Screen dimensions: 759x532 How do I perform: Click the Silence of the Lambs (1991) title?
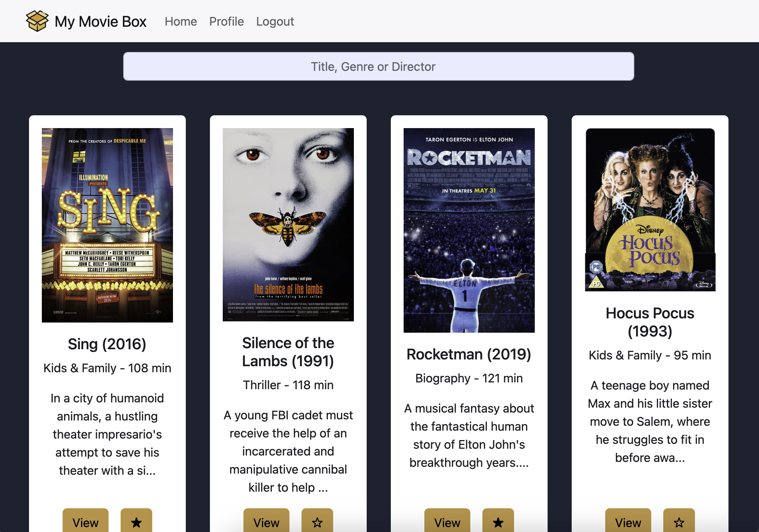click(288, 352)
